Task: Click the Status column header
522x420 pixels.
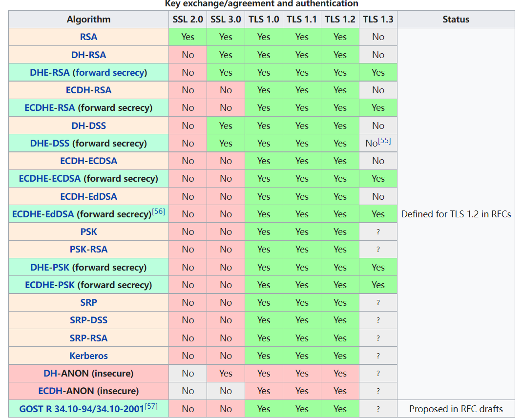Action: [x=456, y=20]
